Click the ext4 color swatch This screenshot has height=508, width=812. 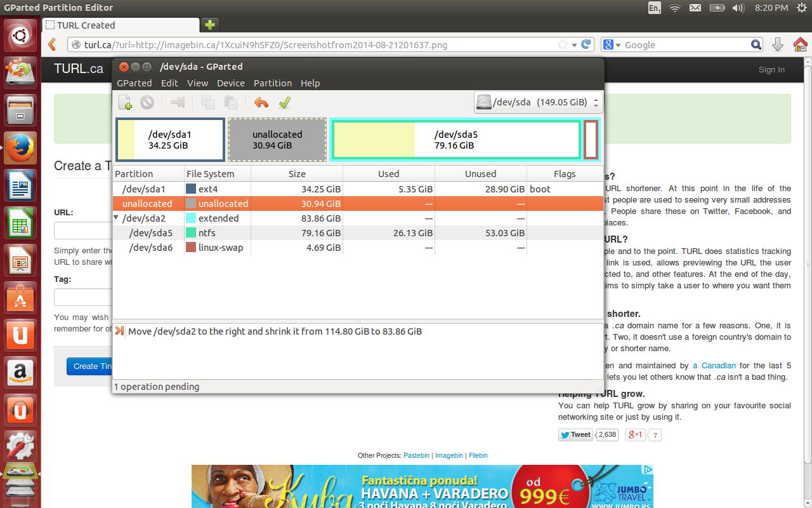coord(190,189)
